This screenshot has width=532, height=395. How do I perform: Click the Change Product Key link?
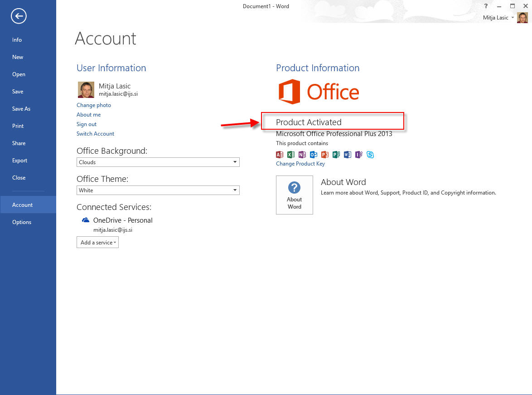(x=300, y=164)
